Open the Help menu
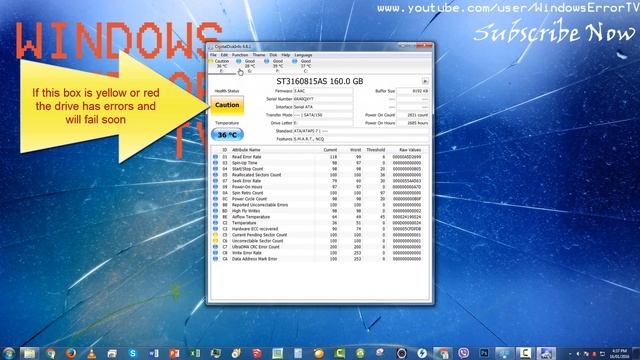The width and height of the screenshot is (640, 360). (x=286, y=55)
